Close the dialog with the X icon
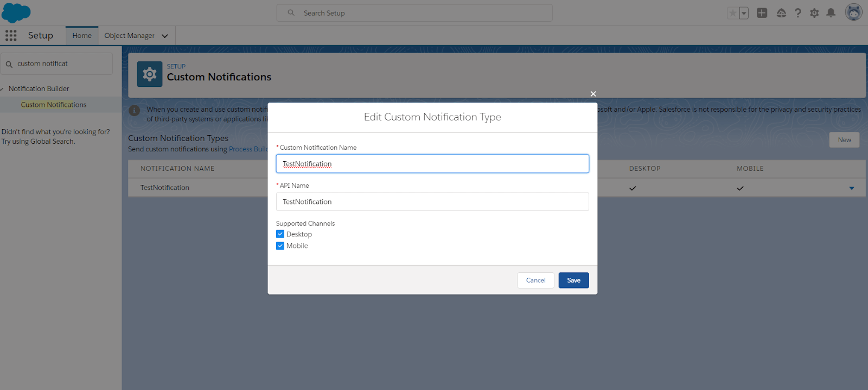Viewport: 868px width, 390px height. [593, 94]
